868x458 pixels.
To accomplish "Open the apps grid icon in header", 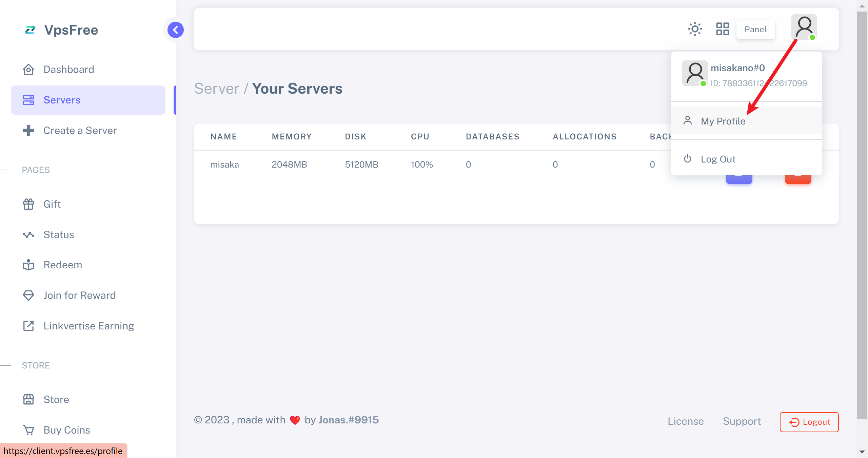I will [722, 29].
